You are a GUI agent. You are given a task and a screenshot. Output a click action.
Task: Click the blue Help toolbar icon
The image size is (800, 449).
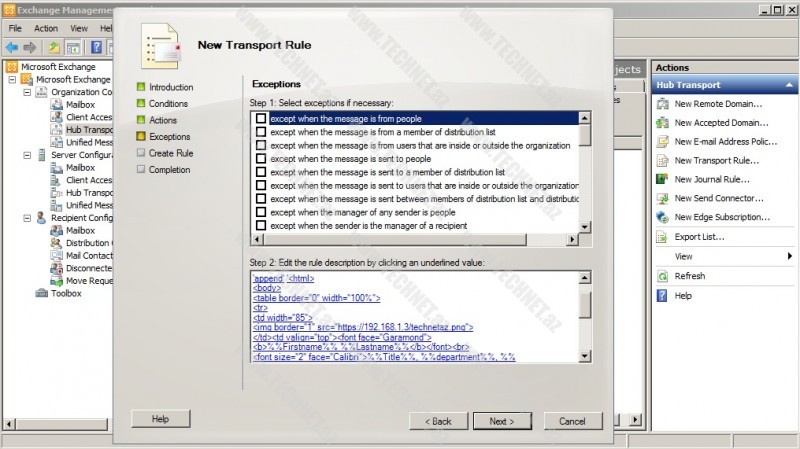click(x=96, y=48)
